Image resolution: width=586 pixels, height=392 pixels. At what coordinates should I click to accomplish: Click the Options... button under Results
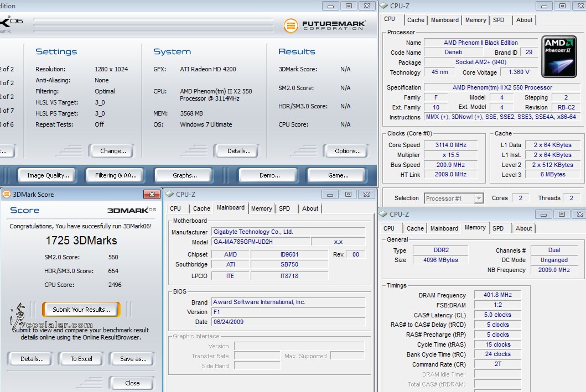tap(348, 151)
